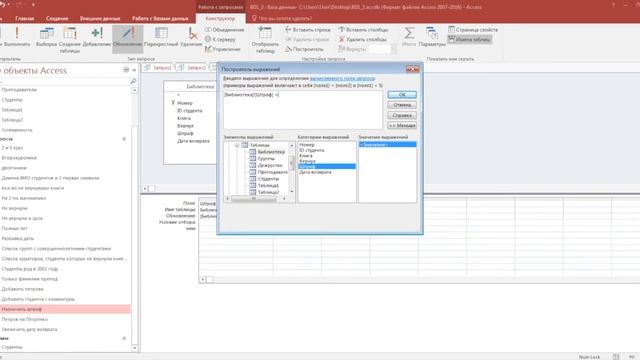Select the Удаление delete query type

coord(191,38)
